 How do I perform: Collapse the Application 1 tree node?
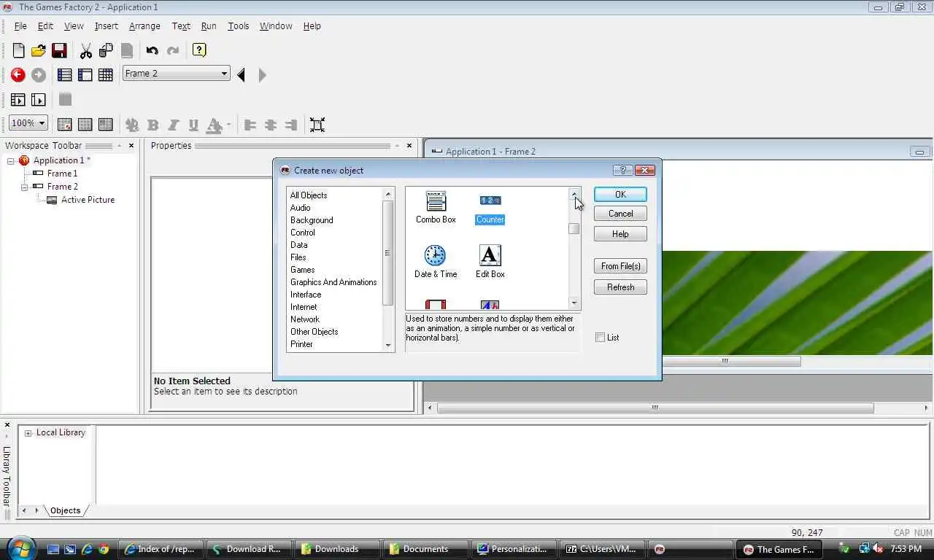pos(11,160)
